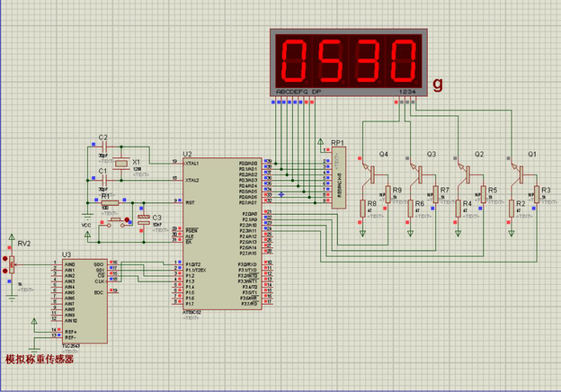Click the 'RP1' reference label

[x=337, y=143]
